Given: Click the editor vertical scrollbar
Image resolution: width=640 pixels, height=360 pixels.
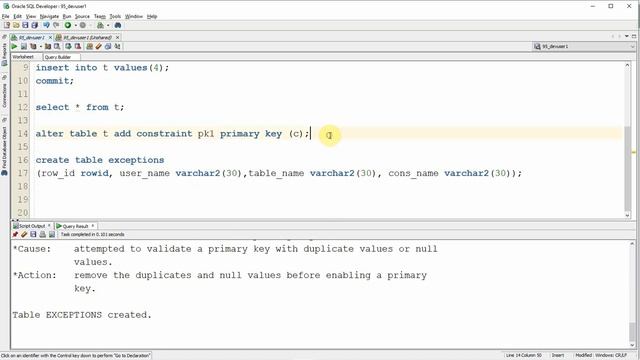Looking at the screenshot, I should coord(627,140).
